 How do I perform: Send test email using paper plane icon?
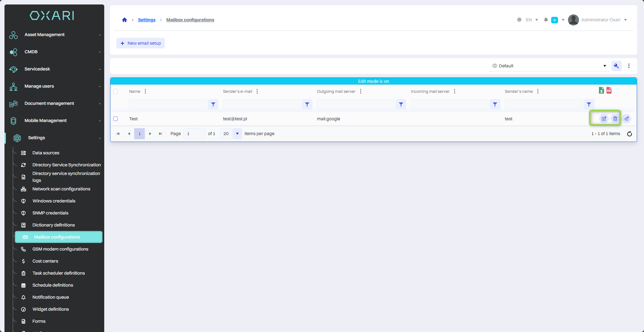626,119
